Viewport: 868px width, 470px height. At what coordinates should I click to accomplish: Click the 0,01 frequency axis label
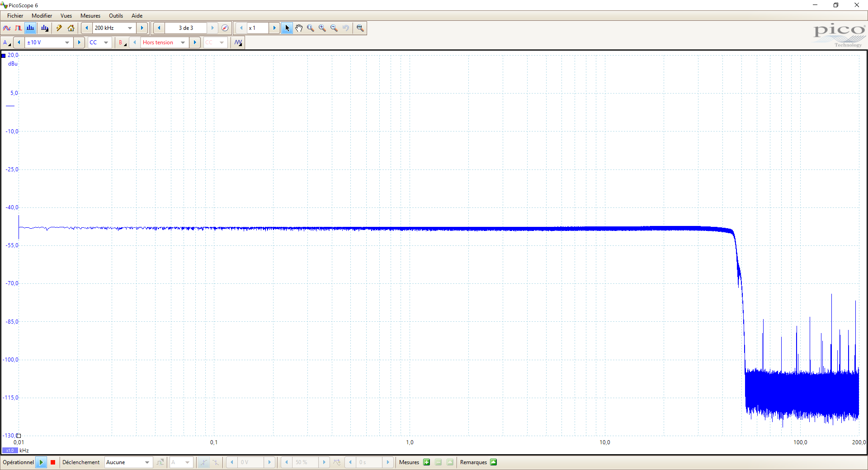(x=19, y=442)
